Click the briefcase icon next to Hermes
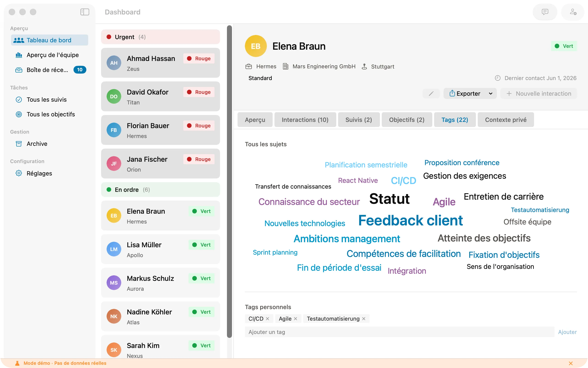 click(x=249, y=66)
